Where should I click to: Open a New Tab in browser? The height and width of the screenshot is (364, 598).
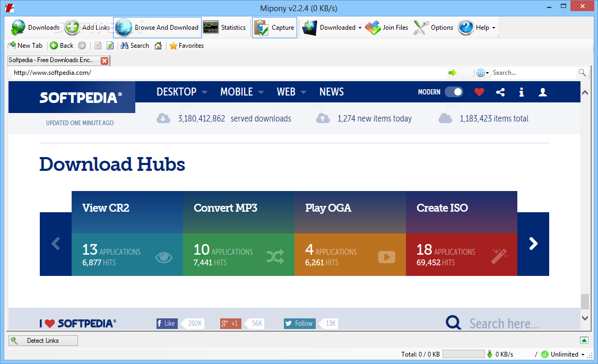(x=25, y=46)
